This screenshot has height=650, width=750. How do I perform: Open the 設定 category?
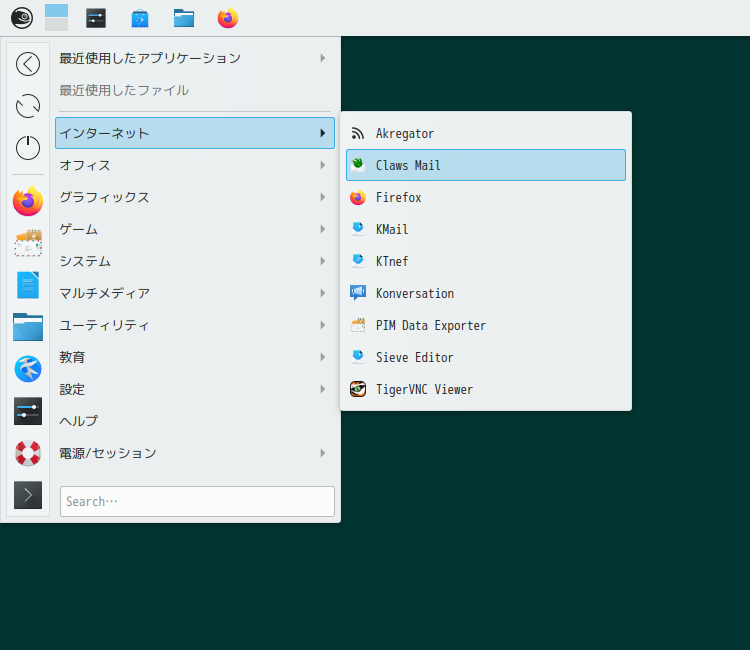coord(195,389)
